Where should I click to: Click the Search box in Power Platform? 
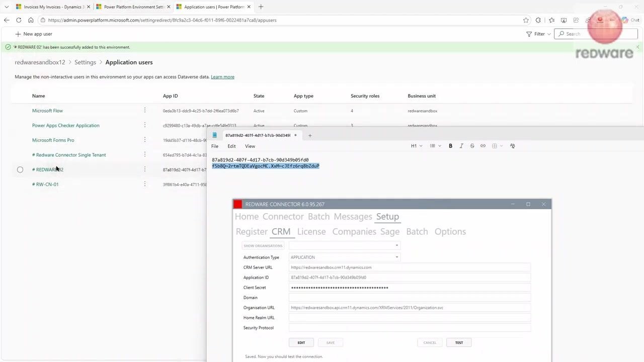(x=596, y=34)
